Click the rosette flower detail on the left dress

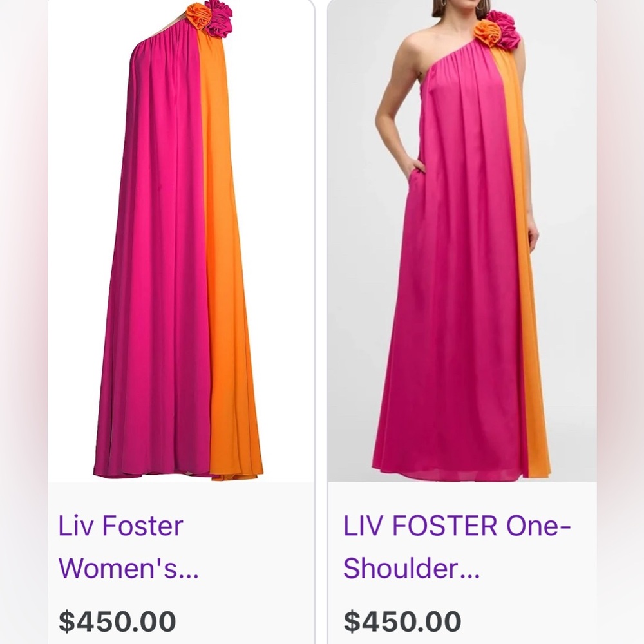(x=213, y=19)
